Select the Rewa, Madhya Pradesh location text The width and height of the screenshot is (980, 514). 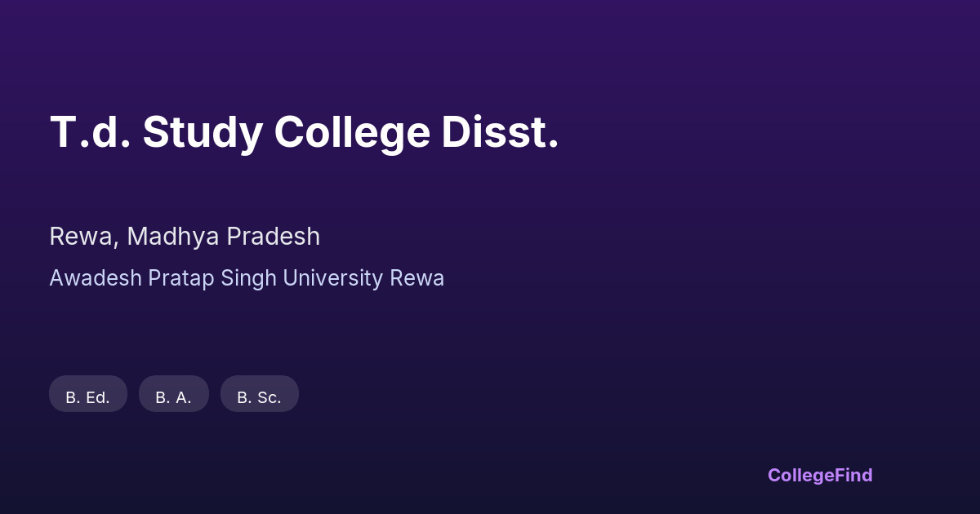click(185, 237)
